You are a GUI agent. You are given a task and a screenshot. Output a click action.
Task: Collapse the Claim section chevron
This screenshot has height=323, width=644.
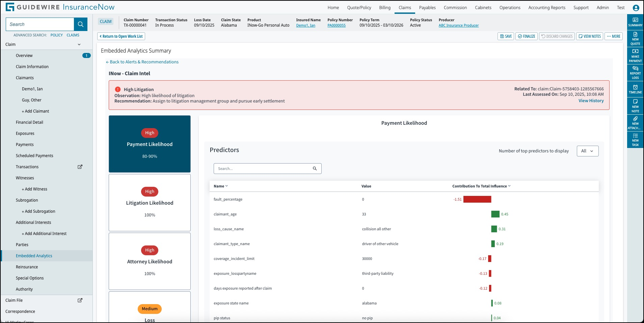79,45
